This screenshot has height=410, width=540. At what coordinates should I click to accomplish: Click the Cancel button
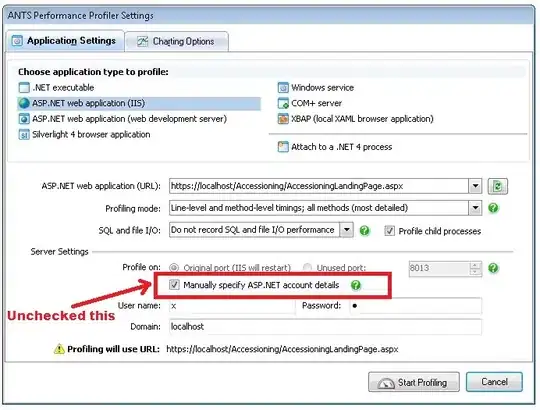494,382
